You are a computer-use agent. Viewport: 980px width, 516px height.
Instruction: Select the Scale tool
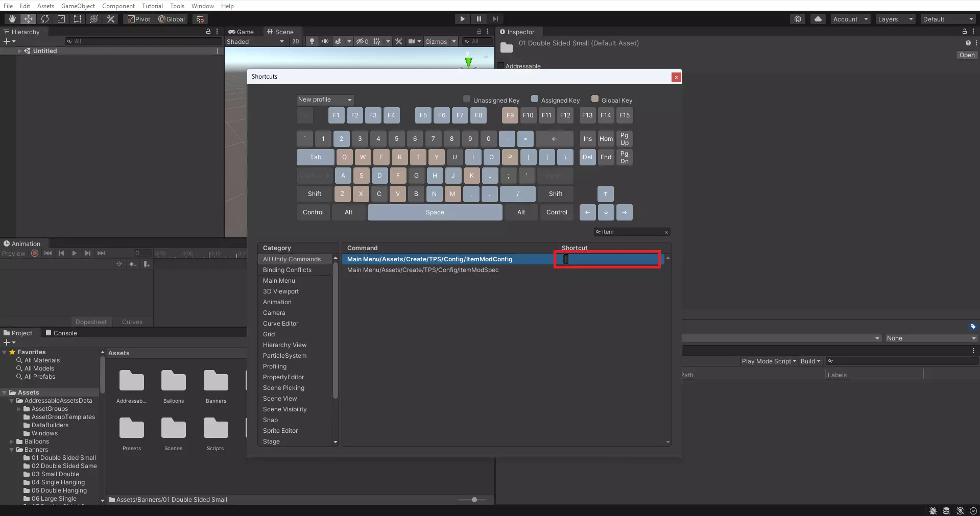tap(61, 19)
